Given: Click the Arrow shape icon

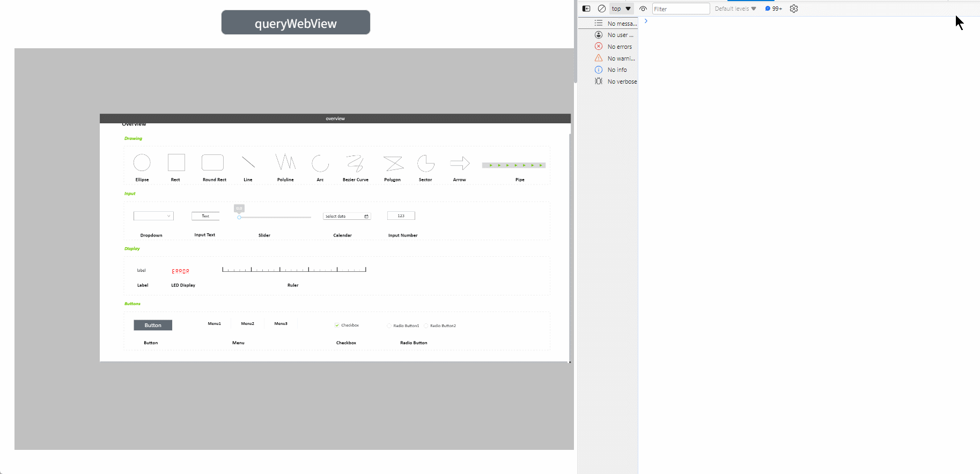Looking at the screenshot, I should coord(460,163).
